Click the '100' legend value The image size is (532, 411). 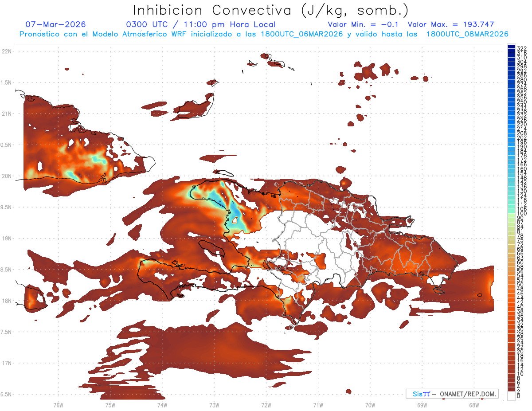(521, 214)
